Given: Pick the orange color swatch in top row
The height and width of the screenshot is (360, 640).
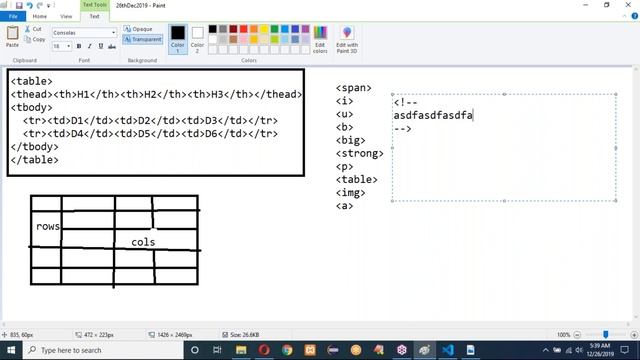Looking at the screenshot, I should click(x=254, y=29).
